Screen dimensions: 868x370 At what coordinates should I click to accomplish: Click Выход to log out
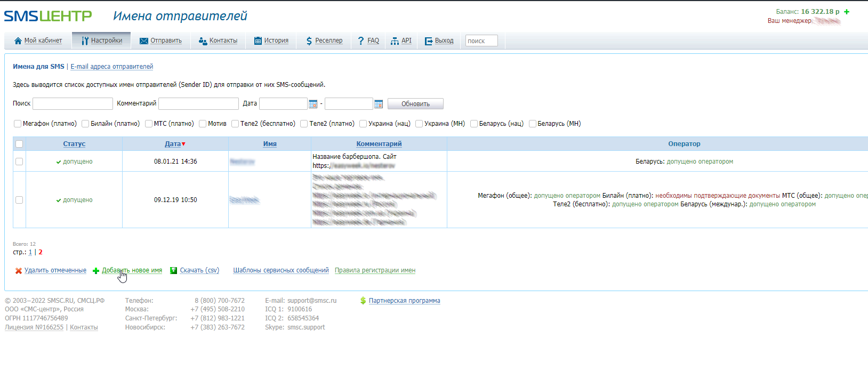(x=444, y=41)
